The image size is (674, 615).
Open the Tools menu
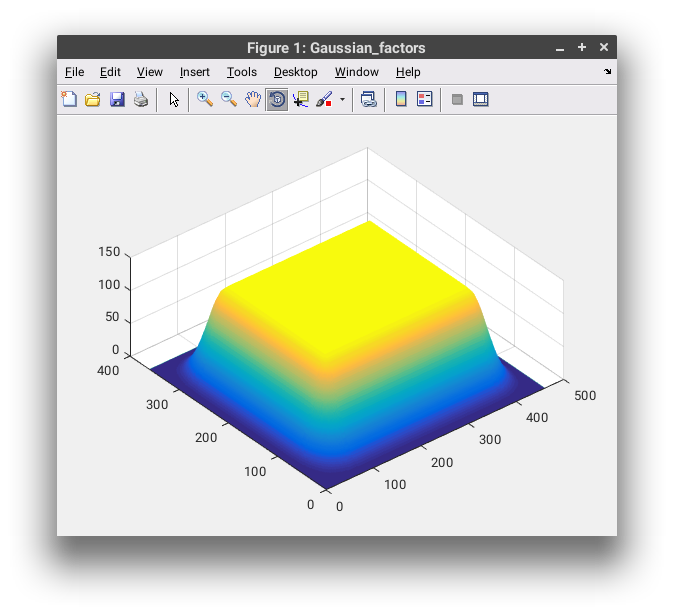pos(242,72)
